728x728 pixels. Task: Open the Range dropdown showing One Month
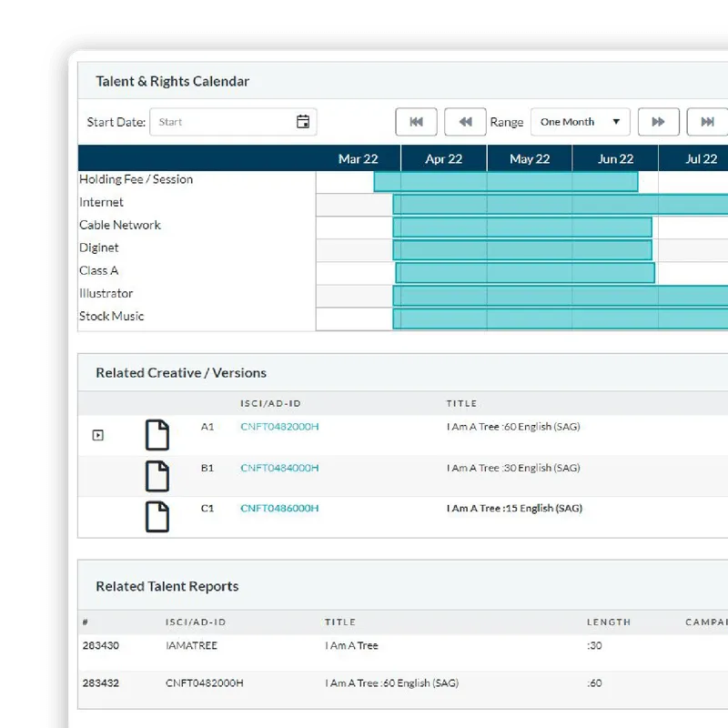tap(580, 121)
